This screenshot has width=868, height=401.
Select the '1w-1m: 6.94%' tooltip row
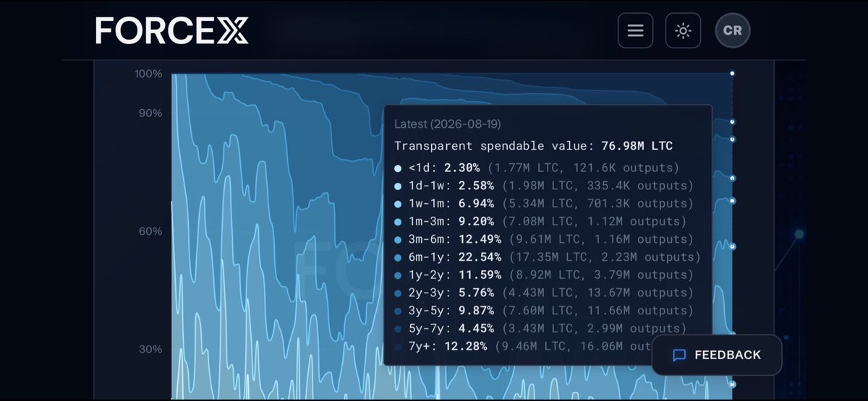coord(544,204)
